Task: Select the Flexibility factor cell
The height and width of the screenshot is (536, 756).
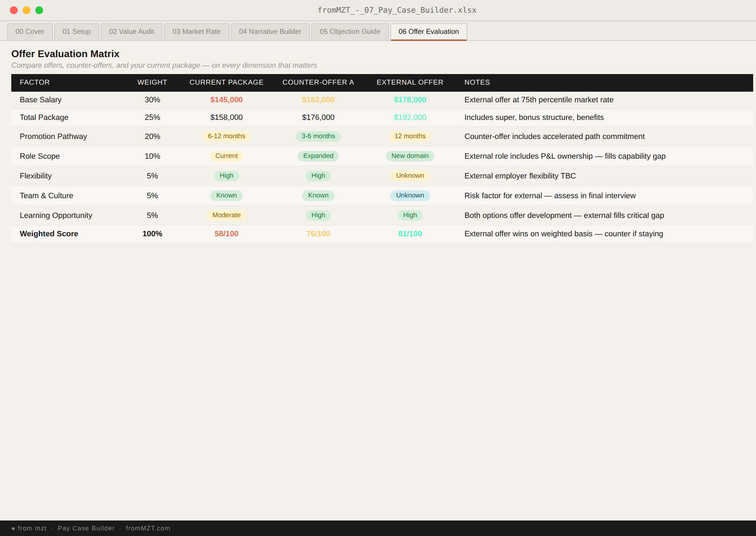Action: click(x=36, y=176)
